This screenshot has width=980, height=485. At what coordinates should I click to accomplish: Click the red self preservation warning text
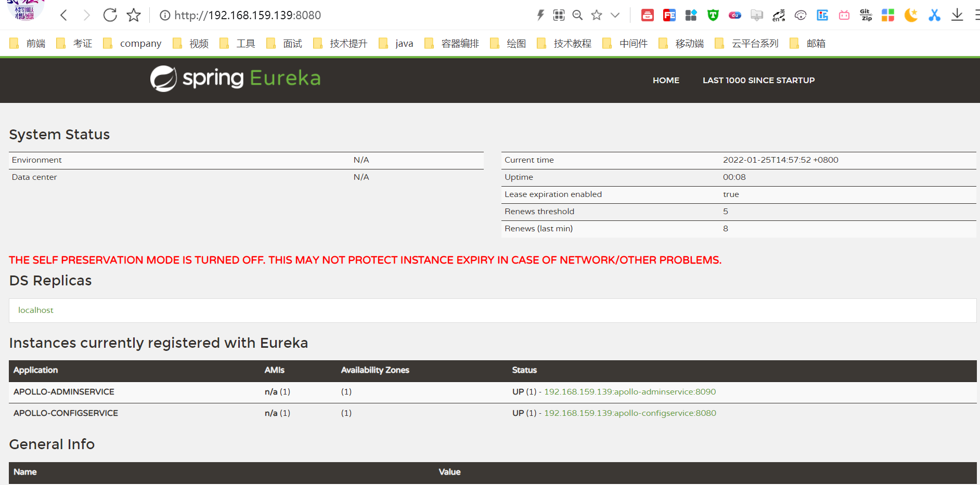coord(365,260)
